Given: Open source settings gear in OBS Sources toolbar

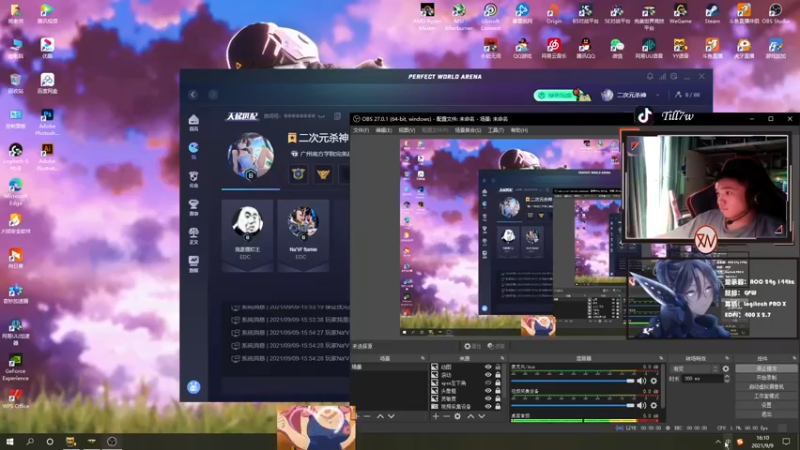Looking at the screenshot, I should pos(457,416).
